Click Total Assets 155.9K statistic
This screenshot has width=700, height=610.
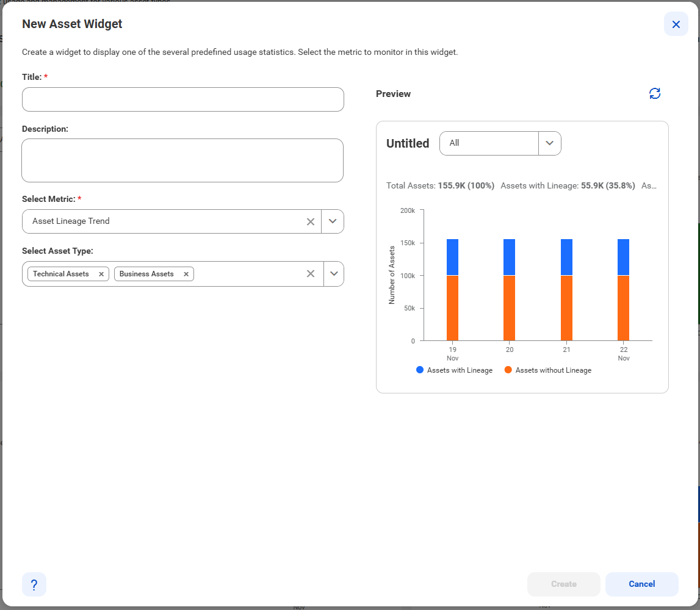click(440, 185)
